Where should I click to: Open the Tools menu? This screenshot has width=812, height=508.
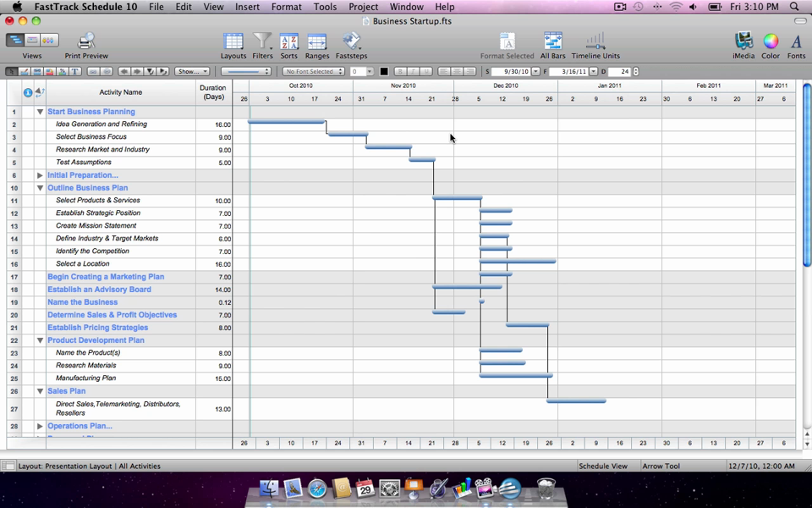(x=325, y=7)
